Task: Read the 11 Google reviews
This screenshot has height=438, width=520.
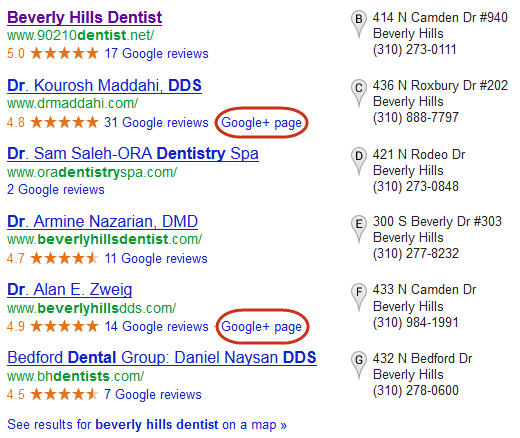Action: tap(156, 259)
